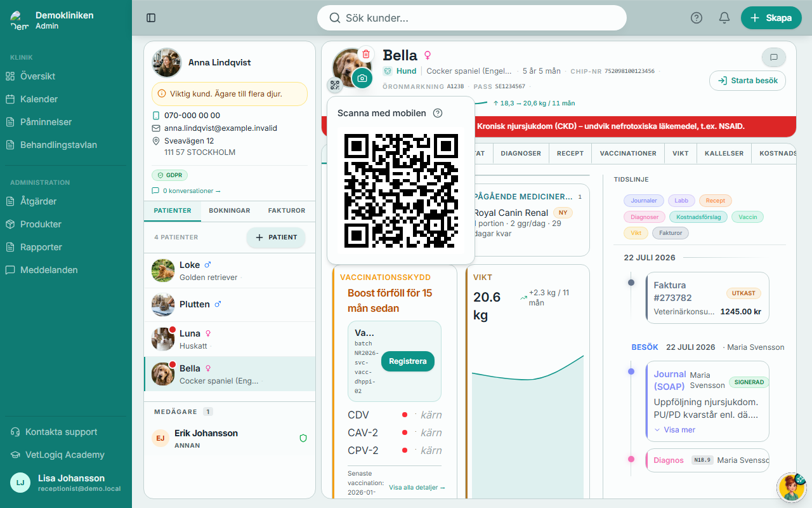Open Lisa Johansson user profile
This screenshot has width=812, height=508.
tap(66, 483)
